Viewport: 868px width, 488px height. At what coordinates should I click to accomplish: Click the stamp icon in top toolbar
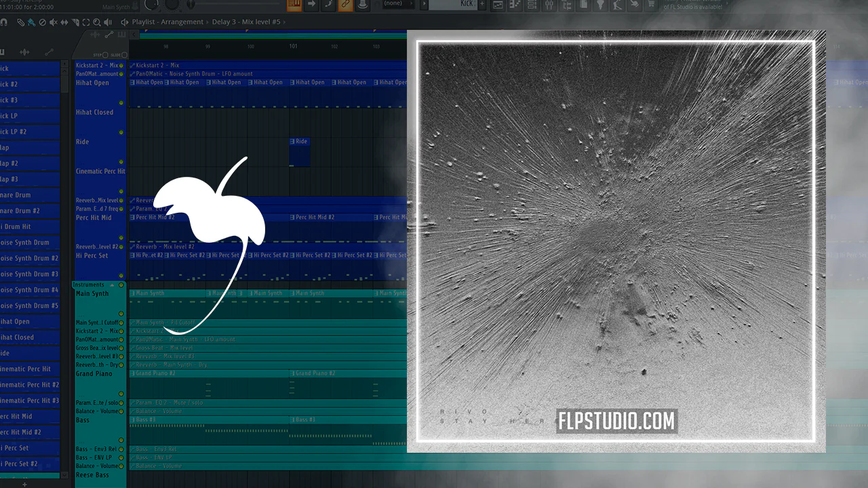click(x=362, y=4)
